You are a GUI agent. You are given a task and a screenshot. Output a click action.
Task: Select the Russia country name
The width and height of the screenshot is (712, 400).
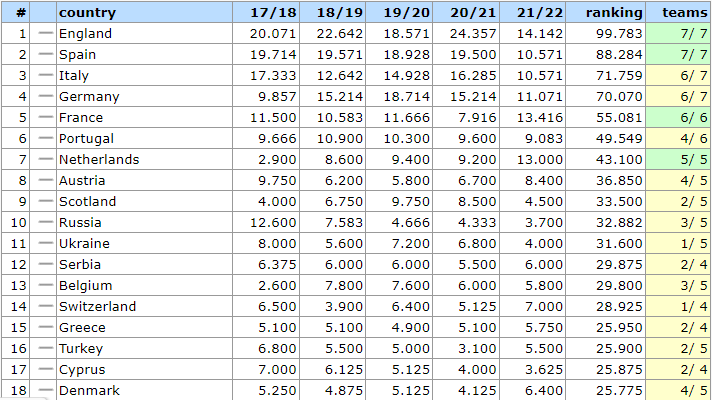point(80,222)
